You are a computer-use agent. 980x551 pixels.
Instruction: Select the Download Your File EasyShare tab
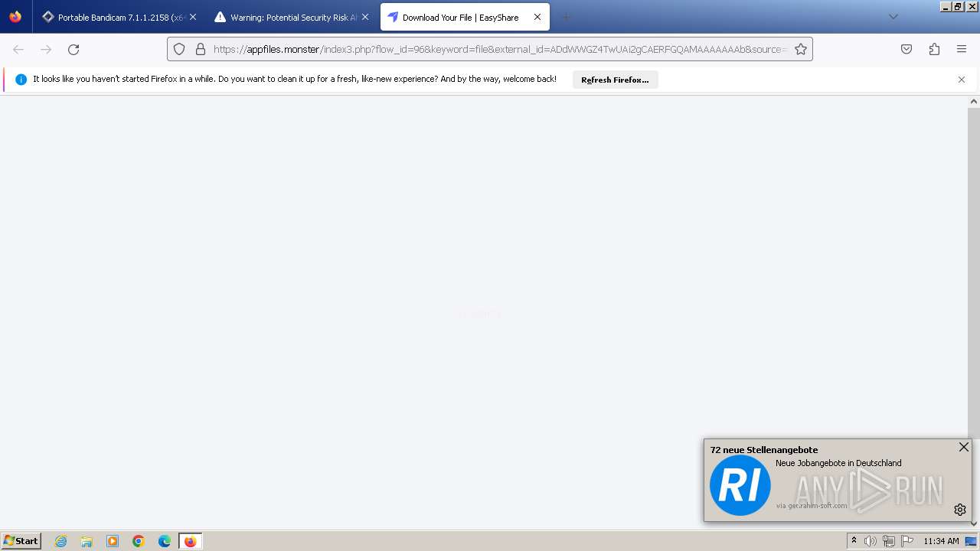[x=464, y=17]
